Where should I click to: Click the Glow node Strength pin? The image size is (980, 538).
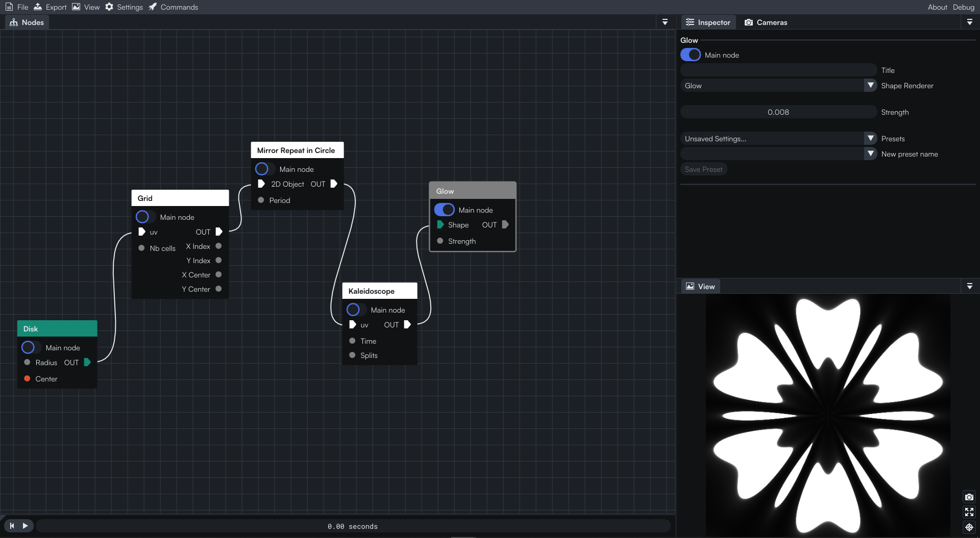click(440, 241)
